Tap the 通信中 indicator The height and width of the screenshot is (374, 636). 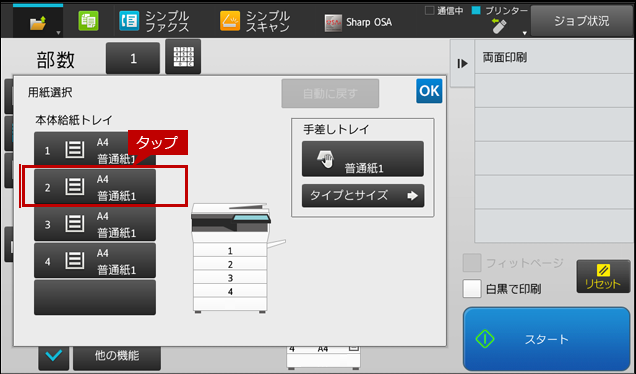444,11
